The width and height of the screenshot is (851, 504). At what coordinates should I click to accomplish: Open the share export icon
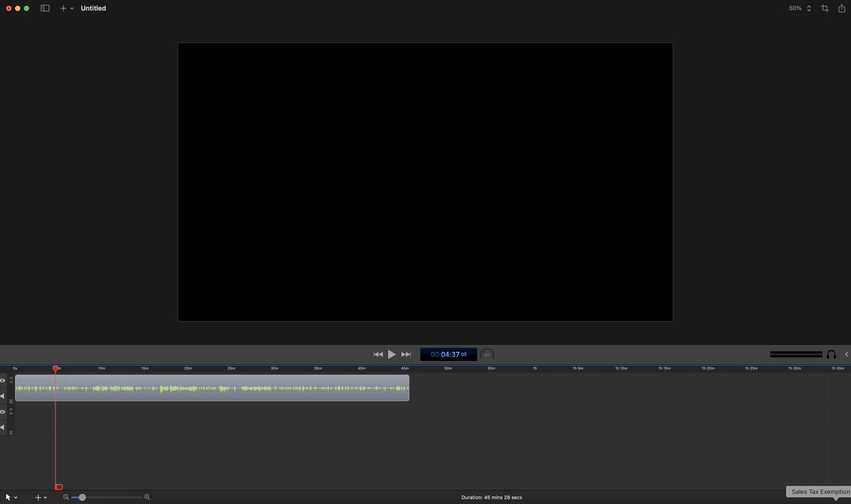coord(842,9)
